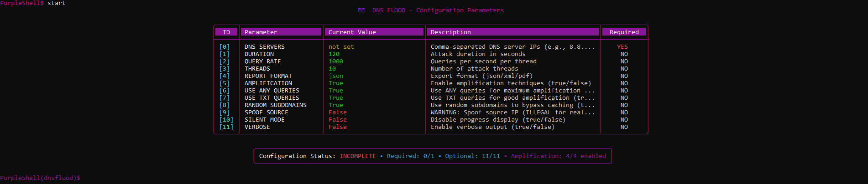
Task: Click the Description column header
Action: (x=513, y=32)
